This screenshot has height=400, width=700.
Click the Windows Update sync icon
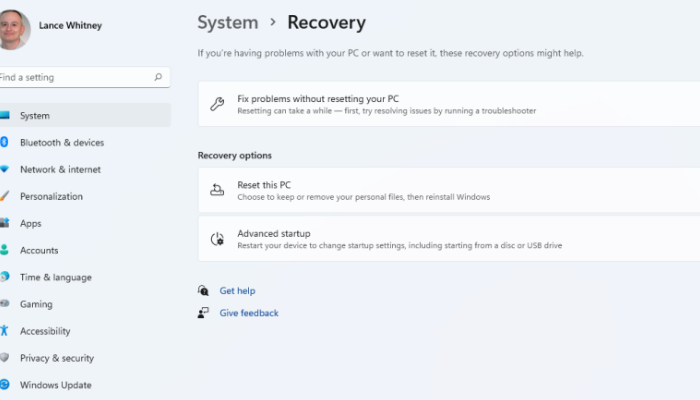click(x=4, y=384)
